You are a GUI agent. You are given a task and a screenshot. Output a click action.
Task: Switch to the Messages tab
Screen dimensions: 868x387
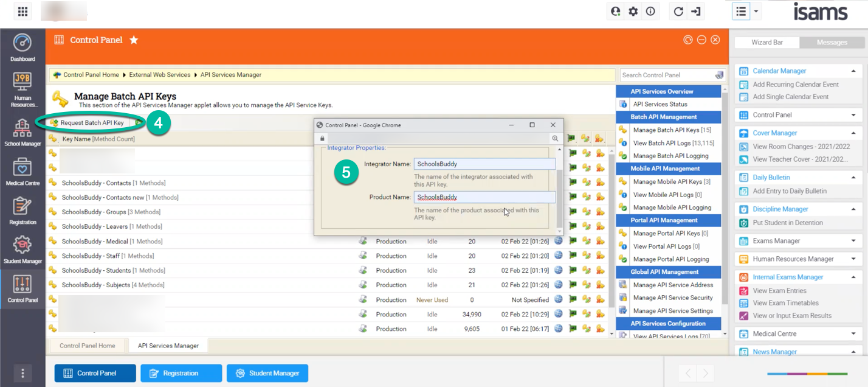click(832, 43)
